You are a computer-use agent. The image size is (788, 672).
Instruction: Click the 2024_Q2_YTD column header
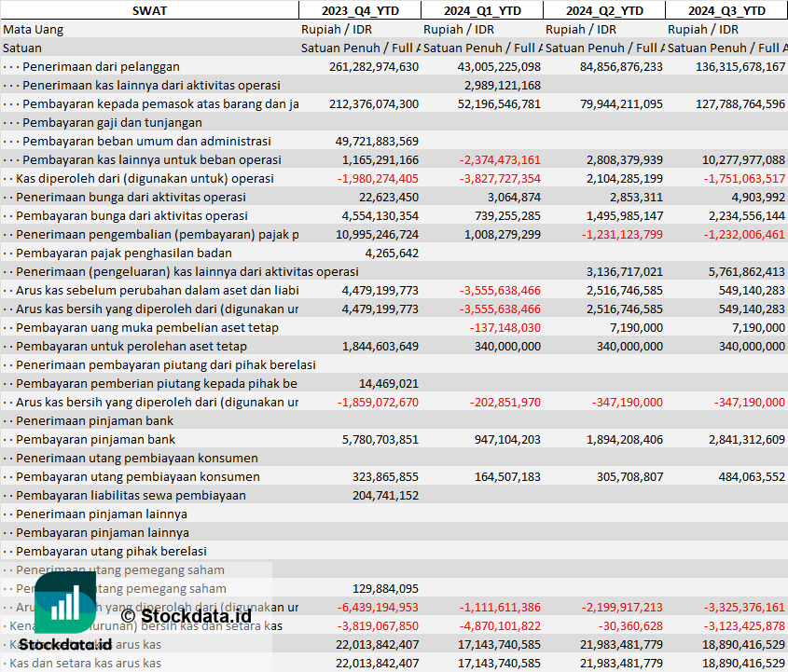pos(603,10)
